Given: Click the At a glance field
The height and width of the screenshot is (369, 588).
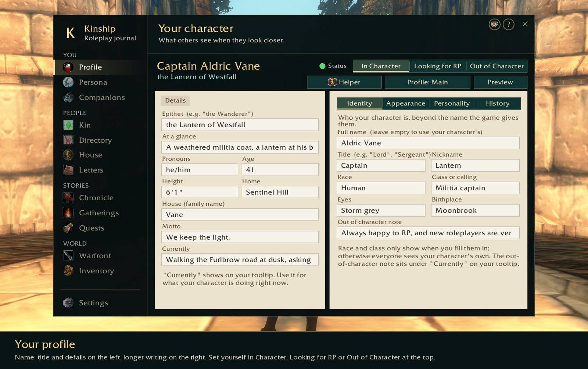Looking at the screenshot, I should [x=240, y=147].
